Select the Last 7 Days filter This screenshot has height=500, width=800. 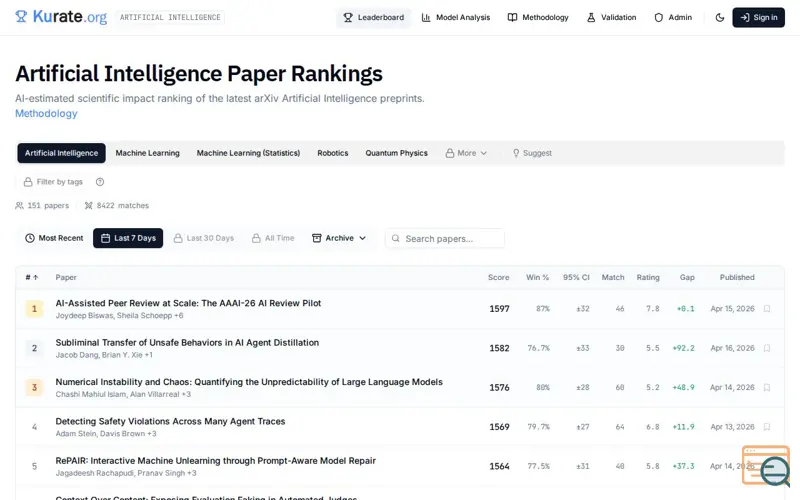pos(128,238)
